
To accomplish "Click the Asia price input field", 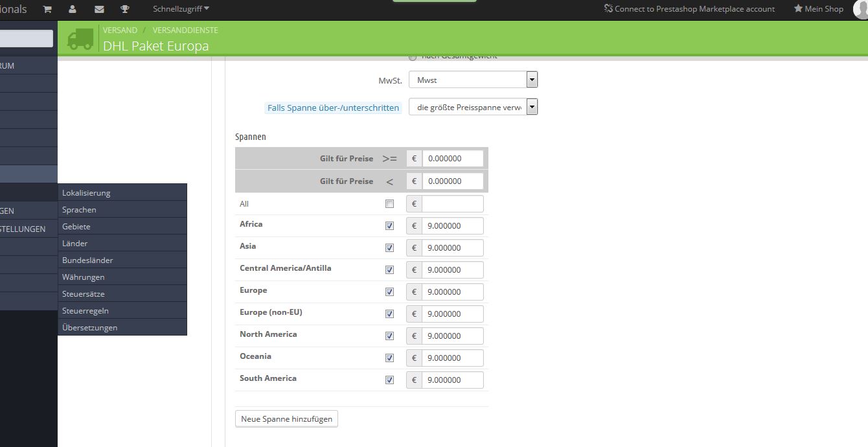I will (x=453, y=248).
